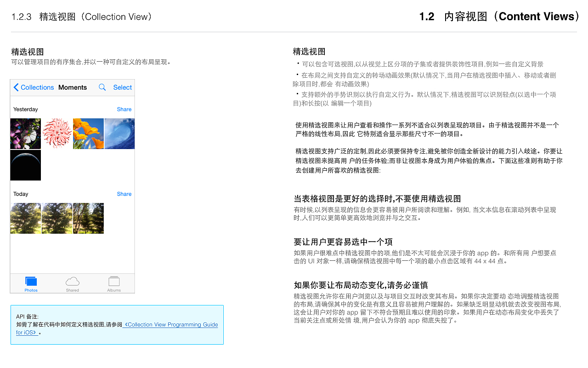Open the first Today tree photo
Screen dimensions: 588x368
click(25, 218)
